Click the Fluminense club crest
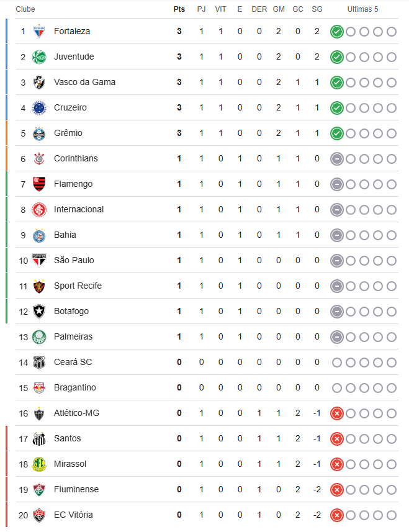Image resolution: width=409 pixels, height=532 pixels. 39,490
